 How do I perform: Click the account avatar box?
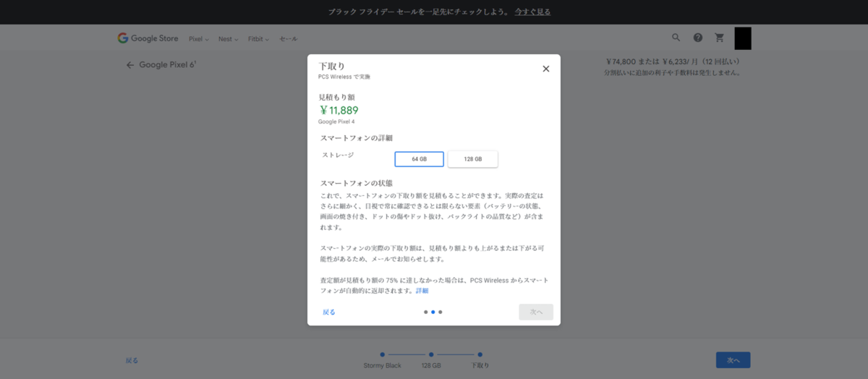(743, 38)
